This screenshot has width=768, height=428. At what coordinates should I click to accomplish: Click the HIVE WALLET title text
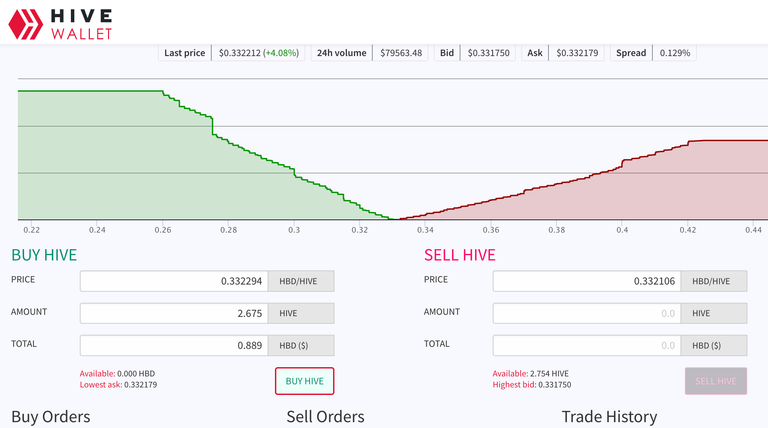81,24
